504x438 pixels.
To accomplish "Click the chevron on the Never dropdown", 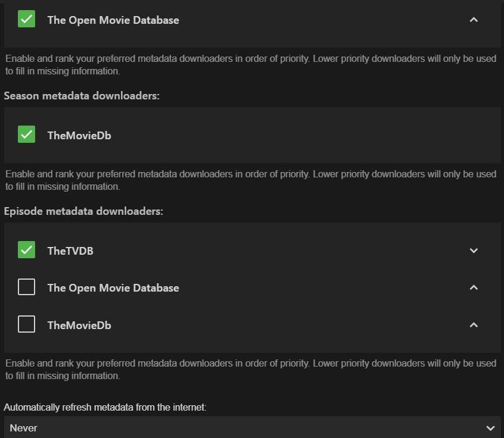I will pos(490,428).
